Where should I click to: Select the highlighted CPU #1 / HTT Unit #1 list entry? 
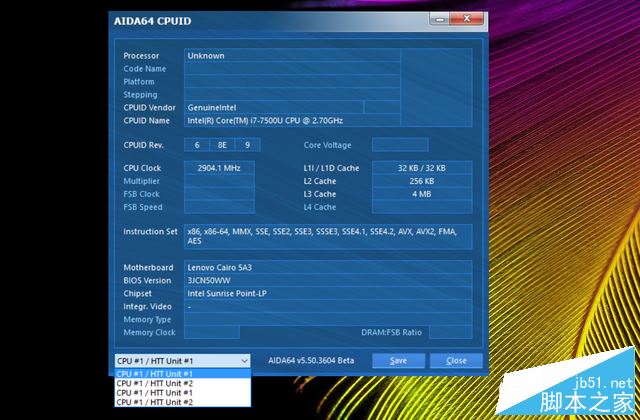point(182,374)
